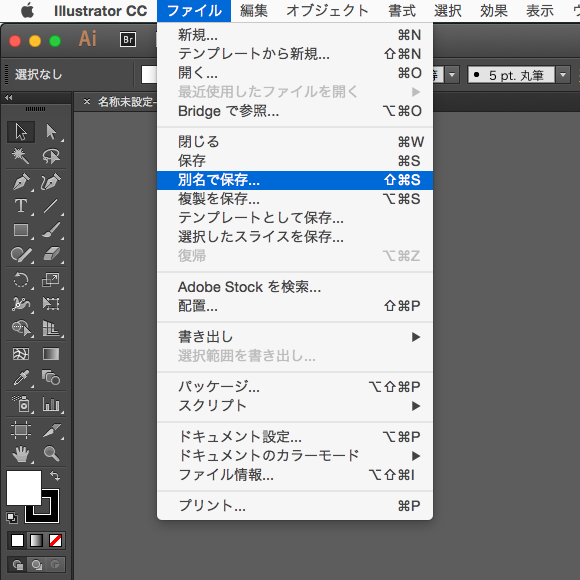Open the オブジェクト menu
The image size is (580, 580).
click(327, 11)
